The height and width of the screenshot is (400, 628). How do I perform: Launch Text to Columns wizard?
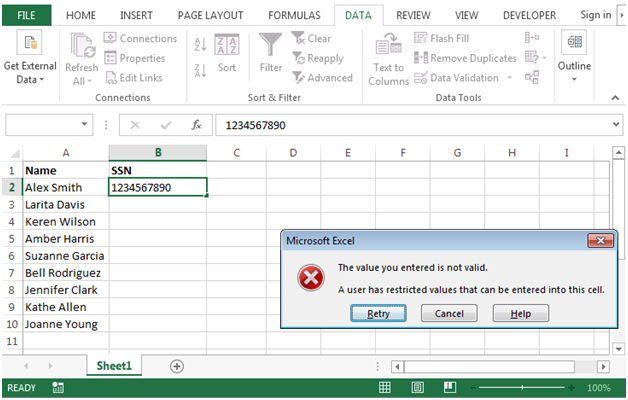pyautogui.click(x=388, y=59)
